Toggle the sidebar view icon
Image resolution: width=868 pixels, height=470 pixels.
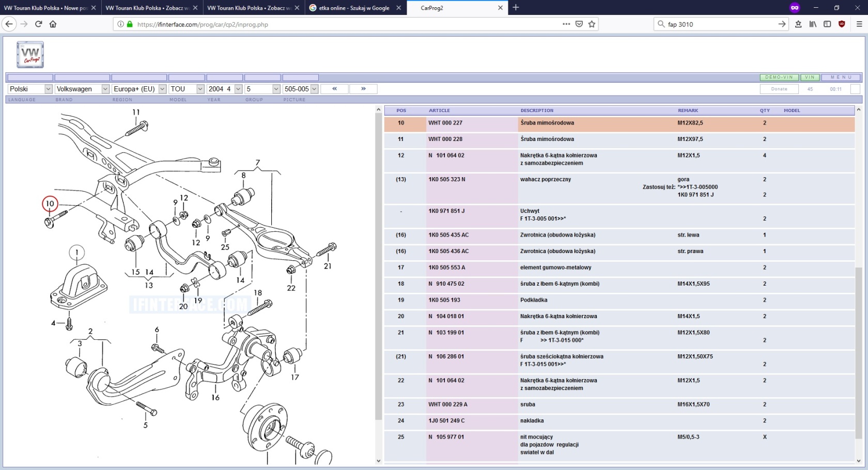[827, 24]
